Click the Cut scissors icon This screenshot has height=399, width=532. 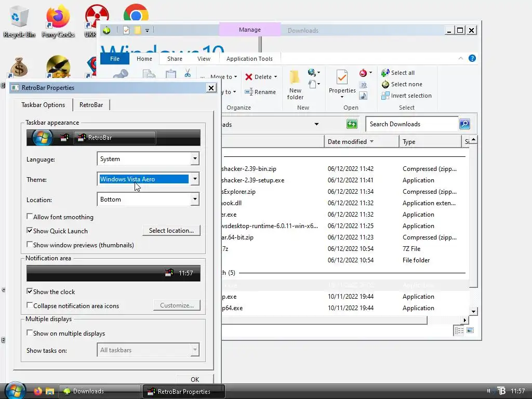[188, 73]
